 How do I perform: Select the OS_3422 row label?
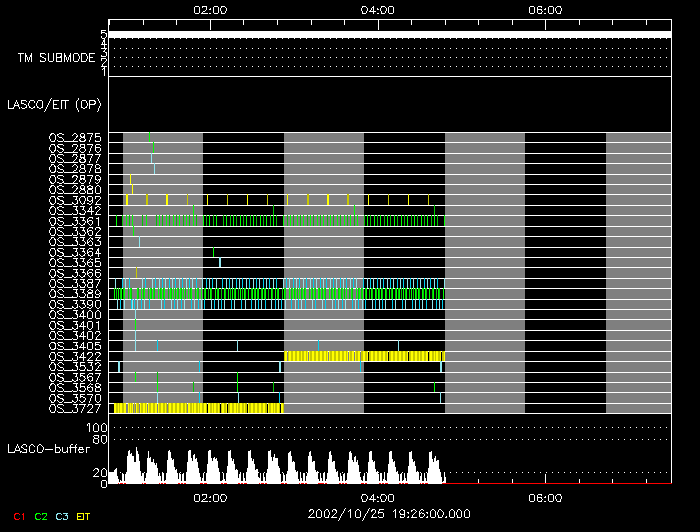(x=75, y=356)
